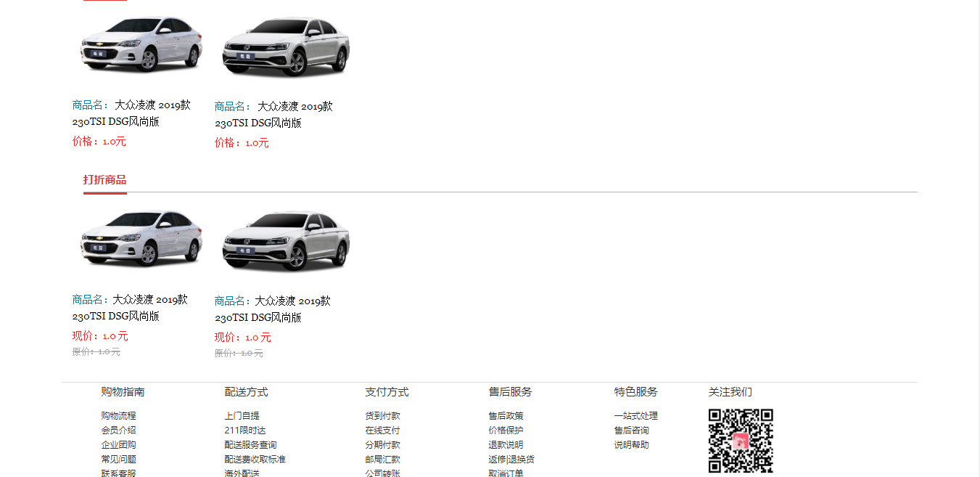
Task: Click struck-through 原价 under discounted Chevrolet
Action: pos(96,352)
